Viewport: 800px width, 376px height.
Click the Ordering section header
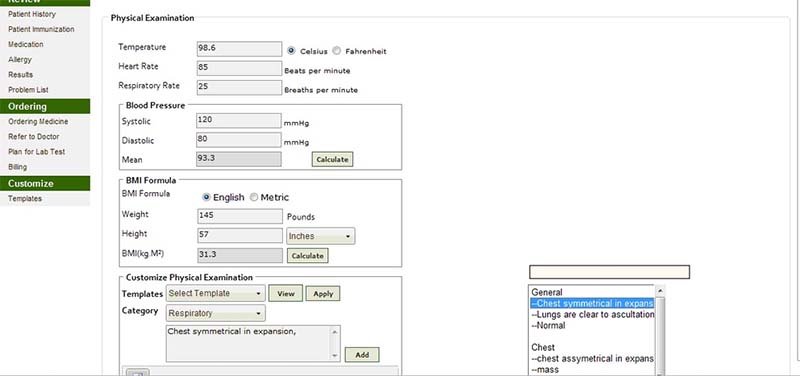pos(45,106)
